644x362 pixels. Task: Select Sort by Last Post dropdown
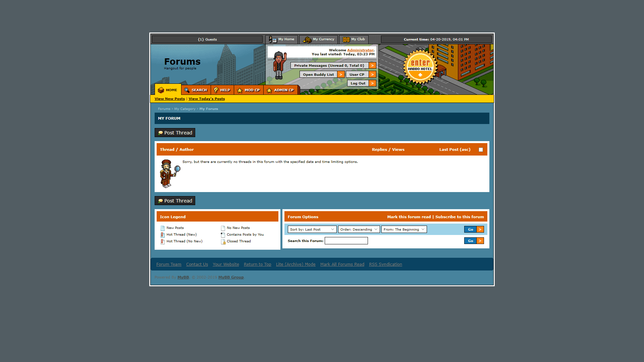coord(312,229)
